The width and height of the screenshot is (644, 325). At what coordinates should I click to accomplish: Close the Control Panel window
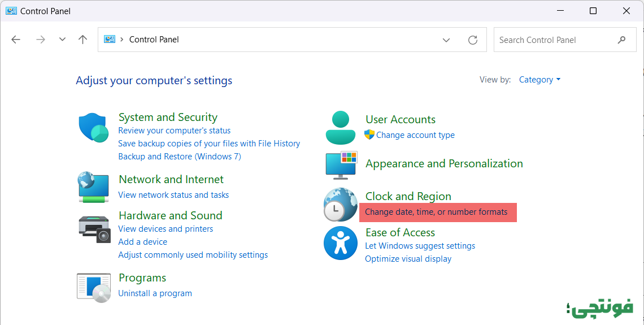[x=626, y=11]
